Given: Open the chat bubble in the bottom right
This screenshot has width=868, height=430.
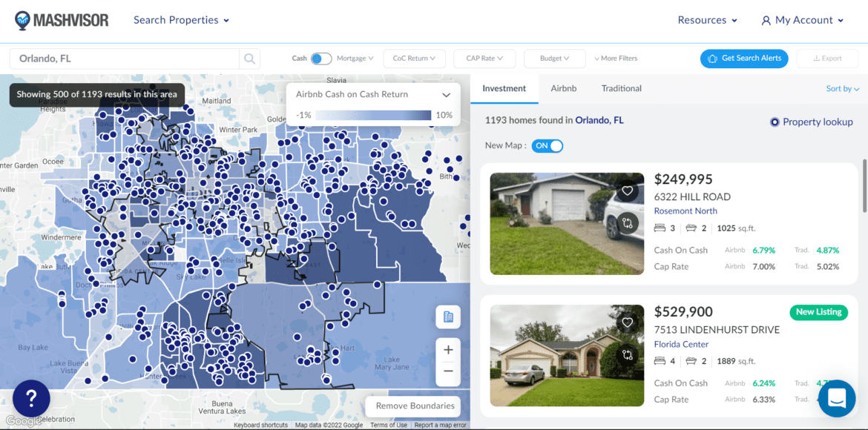Looking at the screenshot, I should (837, 398).
